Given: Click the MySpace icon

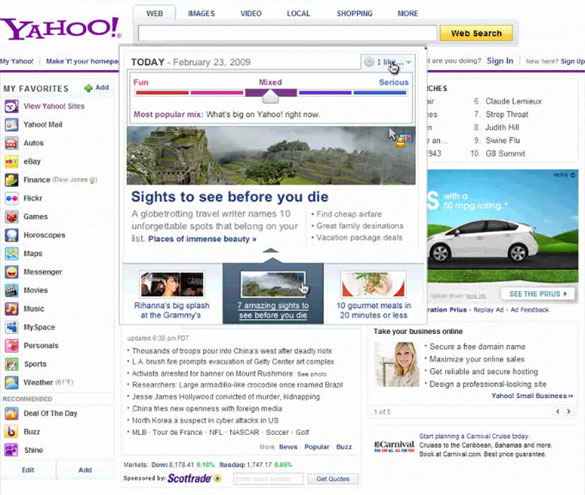Looking at the screenshot, I should (x=12, y=327).
